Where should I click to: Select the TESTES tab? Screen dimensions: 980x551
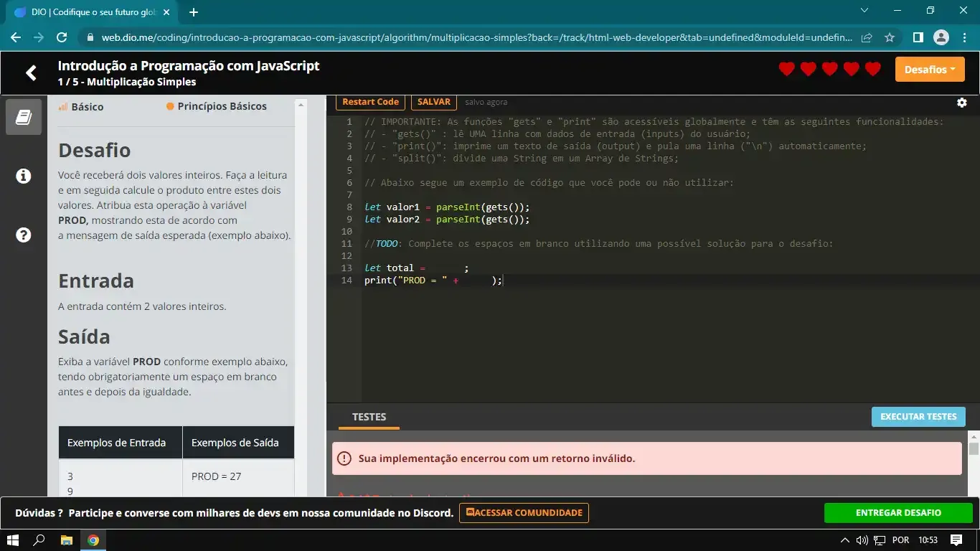369,417
